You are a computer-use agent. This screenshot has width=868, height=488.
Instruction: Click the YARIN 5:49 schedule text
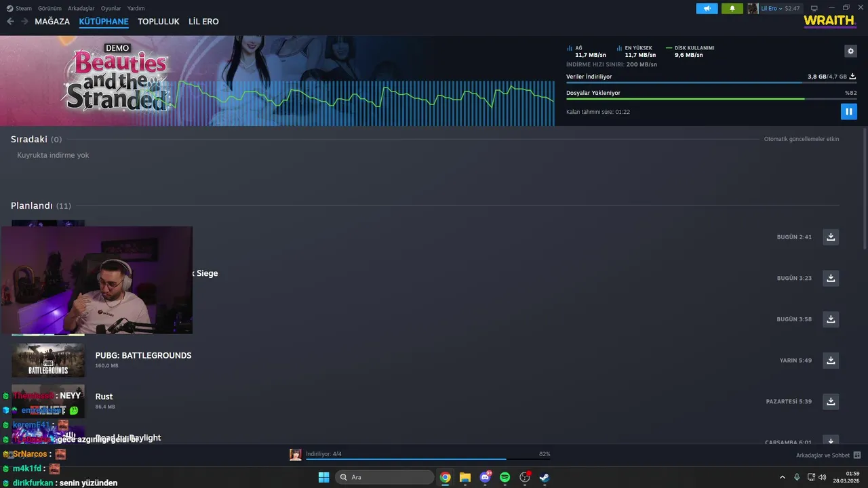pyautogui.click(x=795, y=361)
